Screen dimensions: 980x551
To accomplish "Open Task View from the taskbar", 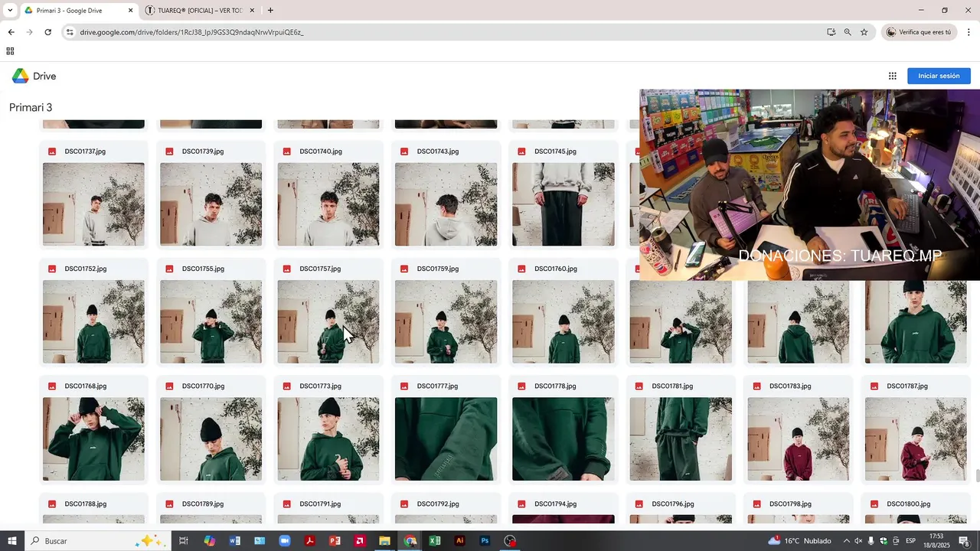I will click(x=184, y=541).
